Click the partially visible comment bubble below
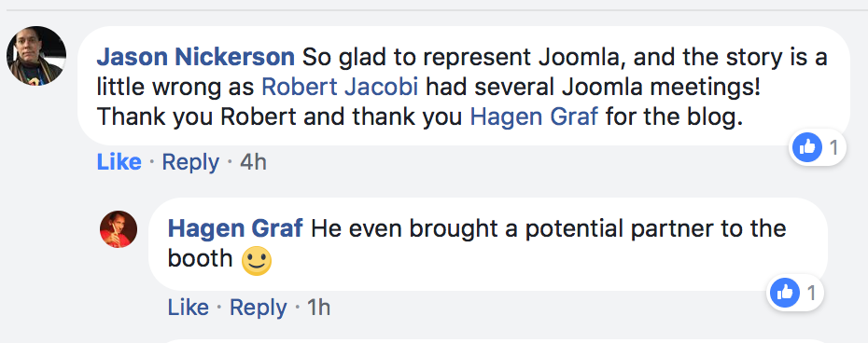This screenshot has height=343, width=868. (x=493, y=341)
